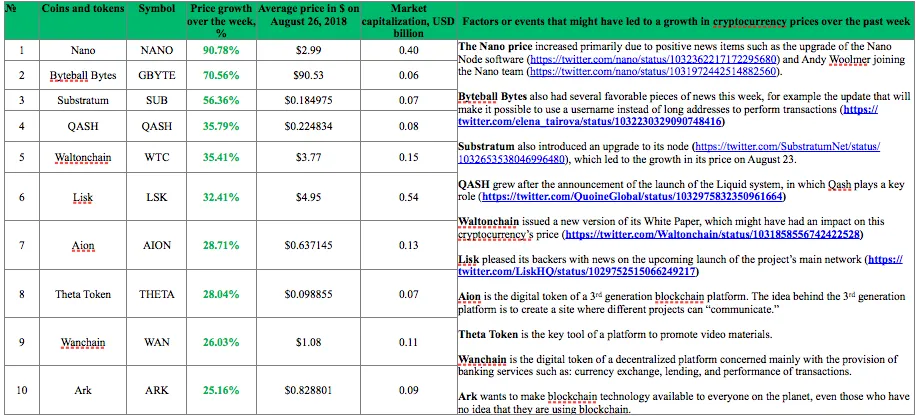
Task: Click the $1.08 average price cell
Action: 308,342
